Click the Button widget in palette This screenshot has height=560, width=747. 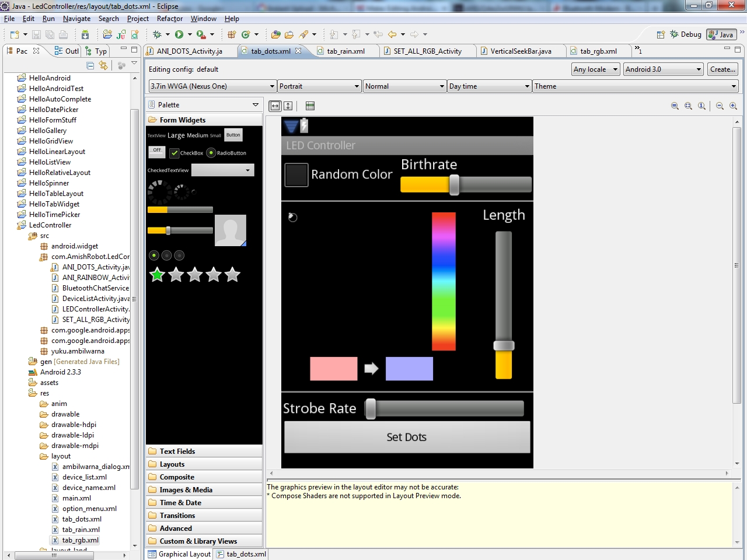click(x=233, y=135)
